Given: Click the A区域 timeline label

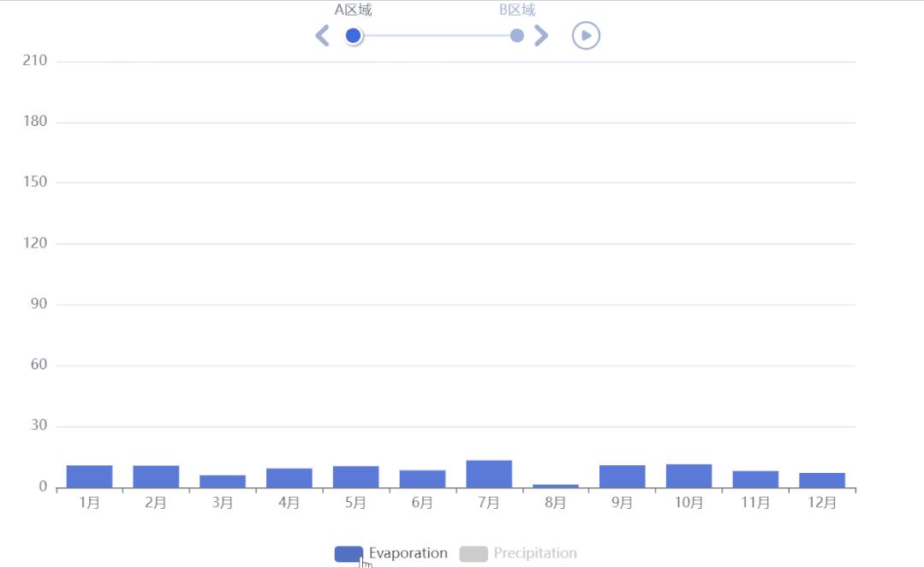Looking at the screenshot, I should pyautogui.click(x=353, y=10).
